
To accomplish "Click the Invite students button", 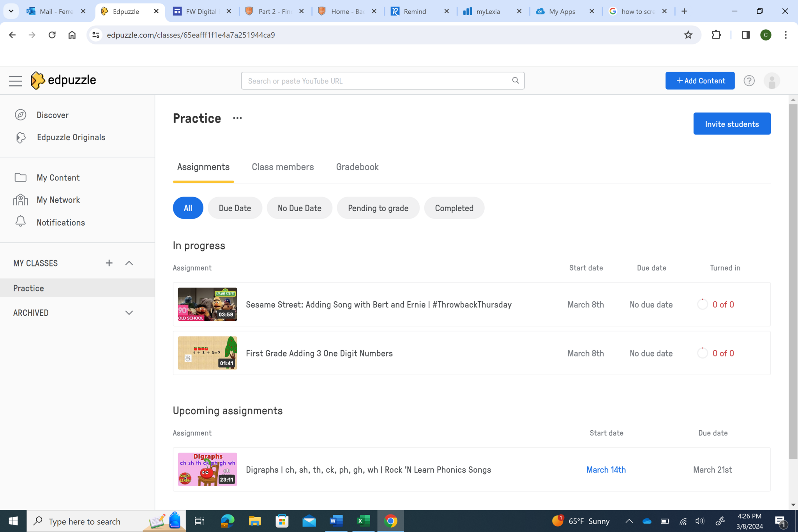I will pos(731,124).
